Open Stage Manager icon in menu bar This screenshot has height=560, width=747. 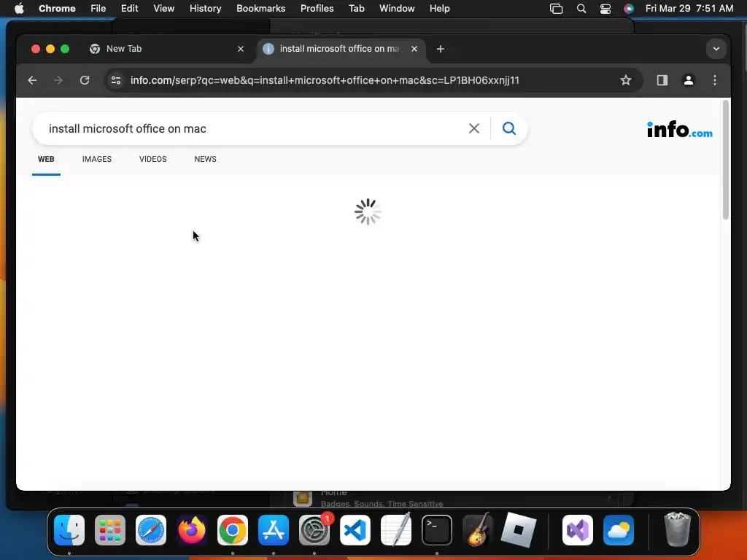pyautogui.click(x=556, y=9)
